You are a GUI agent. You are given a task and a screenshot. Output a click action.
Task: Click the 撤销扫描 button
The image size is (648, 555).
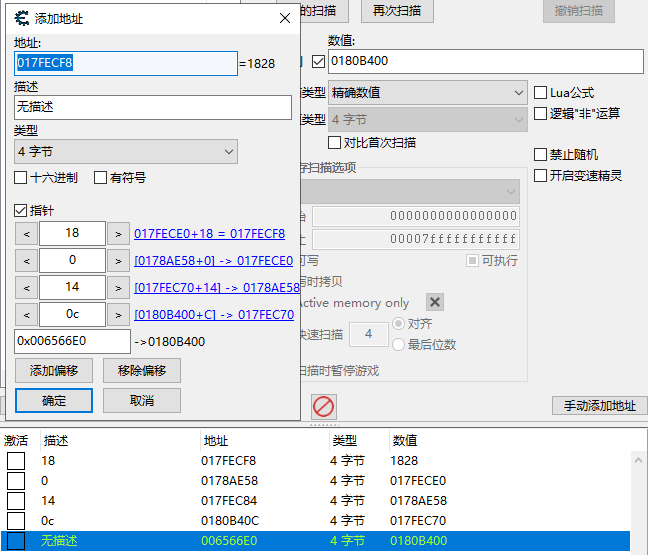[x=579, y=10]
